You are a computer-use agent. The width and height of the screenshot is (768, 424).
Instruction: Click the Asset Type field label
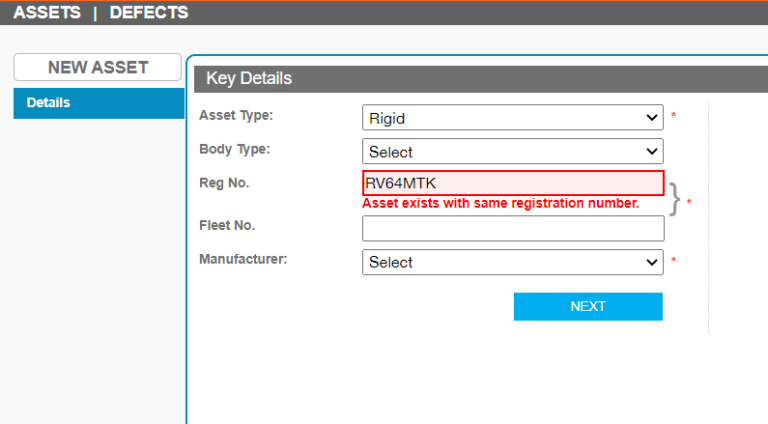click(236, 116)
